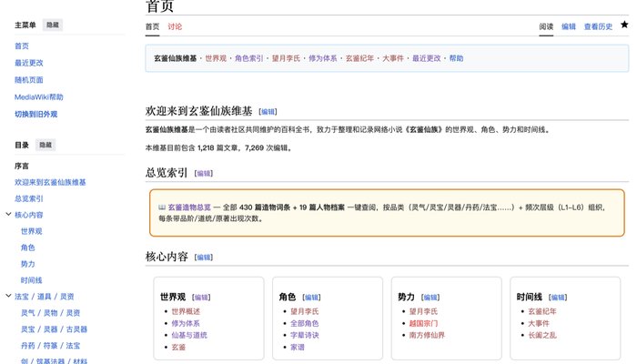Edit the 总览索引 section
This screenshot has width=637, height=364.
204,174
